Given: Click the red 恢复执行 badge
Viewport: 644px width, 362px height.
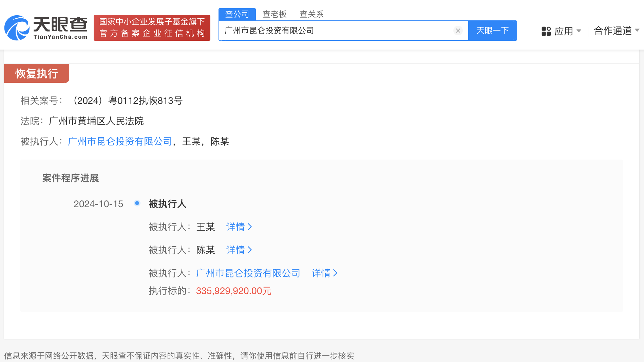Looking at the screenshot, I should [x=36, y=73].
